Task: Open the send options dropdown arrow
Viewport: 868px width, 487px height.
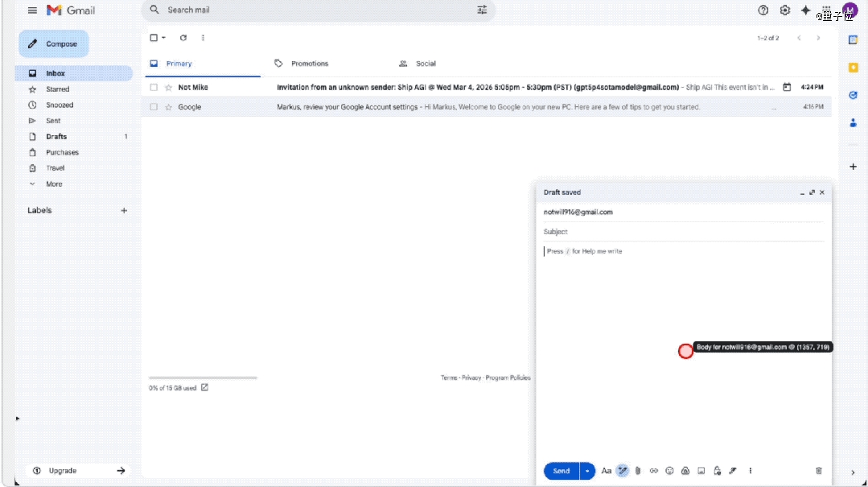Action: pos(587,471)
